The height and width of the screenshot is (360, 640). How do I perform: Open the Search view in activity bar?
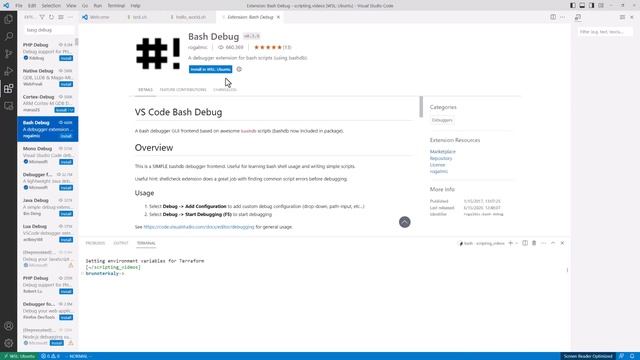pyautogui.click(x=9, y=36)
